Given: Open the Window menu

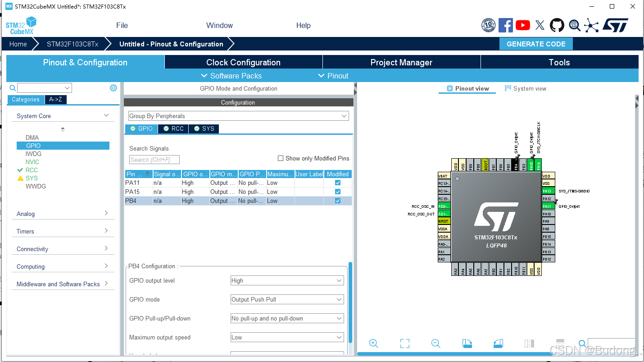Looking at the screenshot, I should (219, 25).
